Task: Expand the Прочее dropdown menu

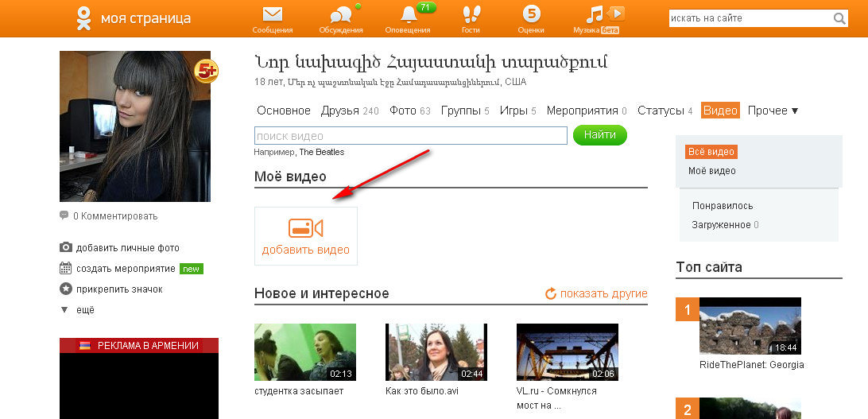Action: pos(773,111)
